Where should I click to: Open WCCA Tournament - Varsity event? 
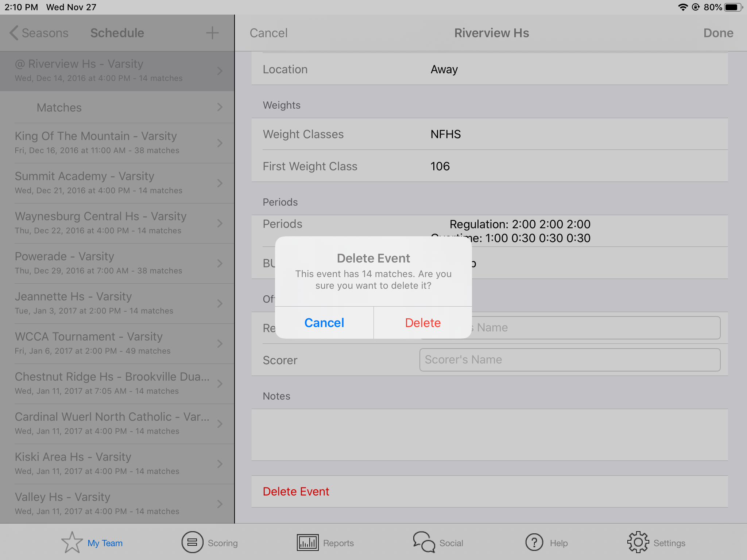[117, 344]
